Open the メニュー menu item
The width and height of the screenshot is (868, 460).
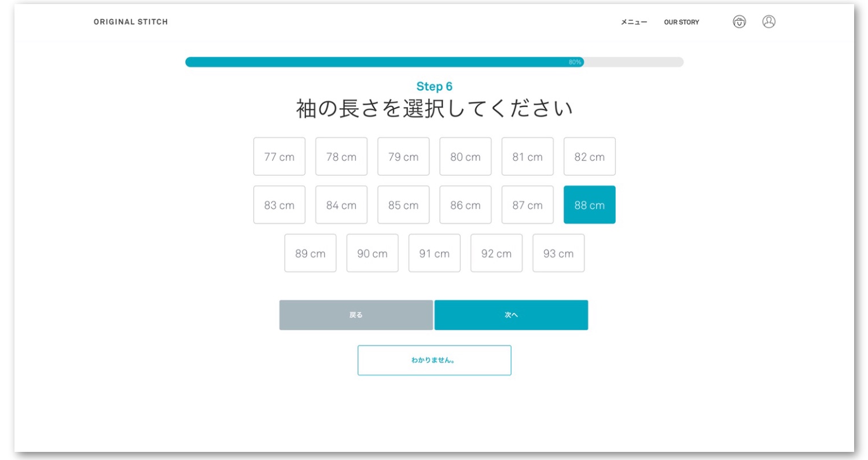coord(634,22)
